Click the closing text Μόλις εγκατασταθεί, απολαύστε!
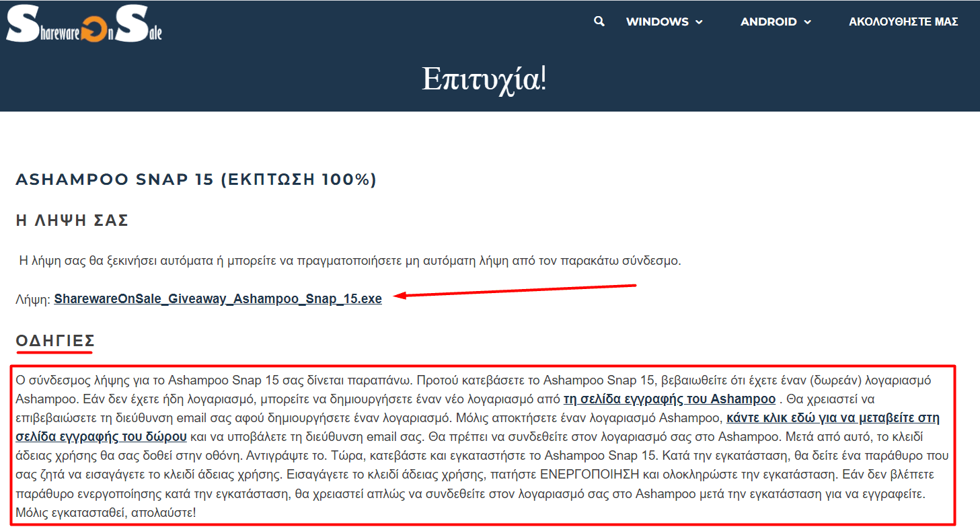This screenshot has width=980, height=529. tap(105, 513)
